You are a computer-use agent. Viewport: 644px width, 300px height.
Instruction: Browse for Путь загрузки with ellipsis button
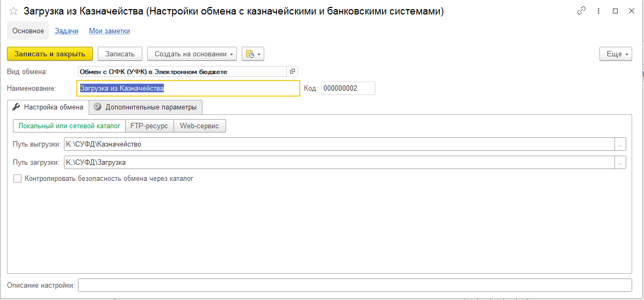click(x=620, y=162)
